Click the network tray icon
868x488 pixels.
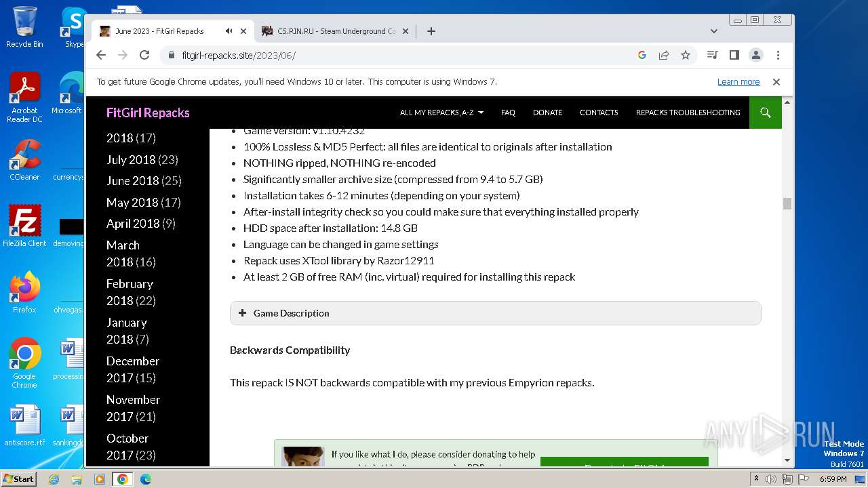[787, 479]
